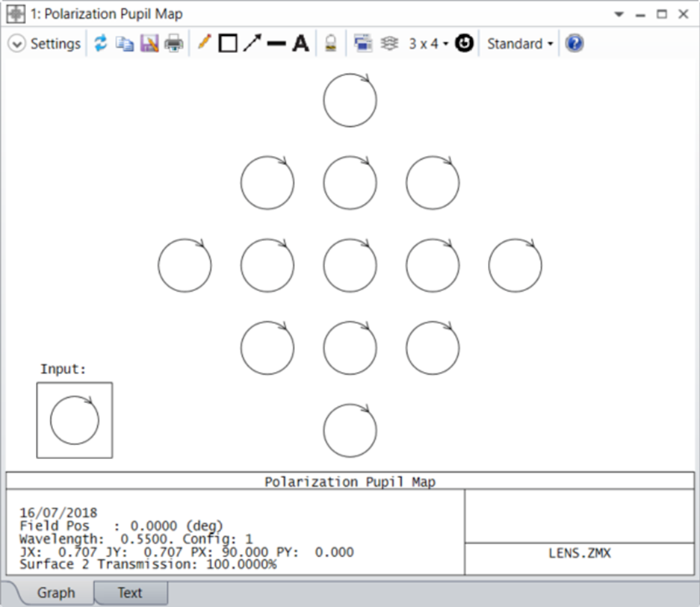Click the Save As image icon
Image resolution: width=700 pixels, height=607 pixels.
pos(149,44)
